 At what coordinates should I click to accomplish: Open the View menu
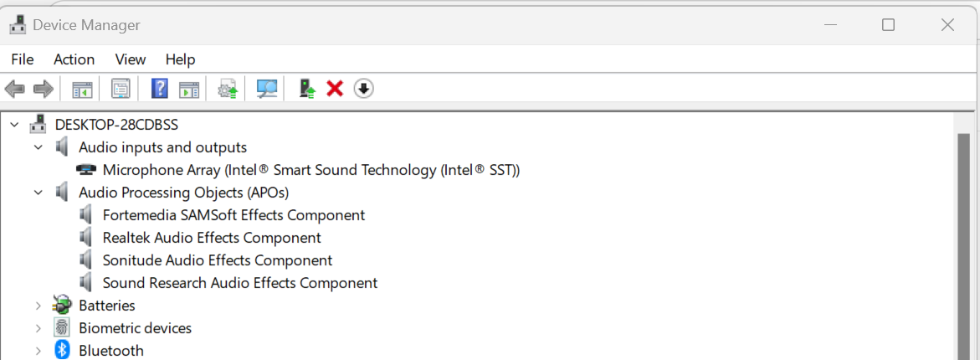pos(131,59)
